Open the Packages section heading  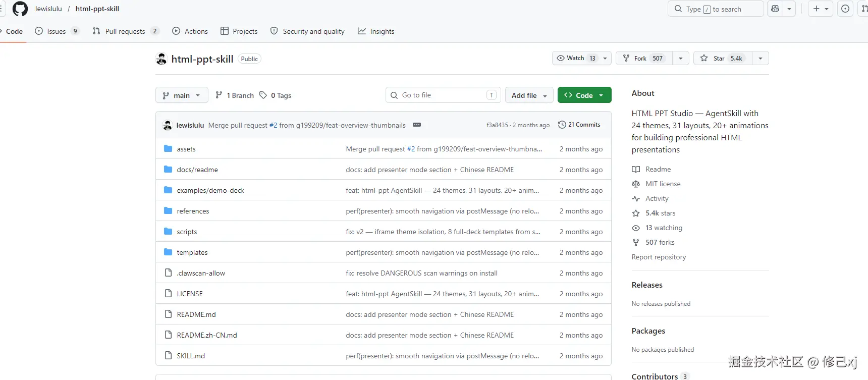pyautogui.click(x=648, y=331)
